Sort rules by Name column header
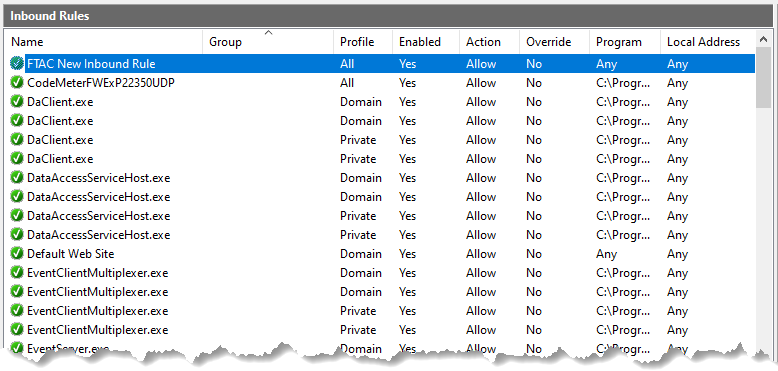The image size is (778, 371). [x=104, y=42]
